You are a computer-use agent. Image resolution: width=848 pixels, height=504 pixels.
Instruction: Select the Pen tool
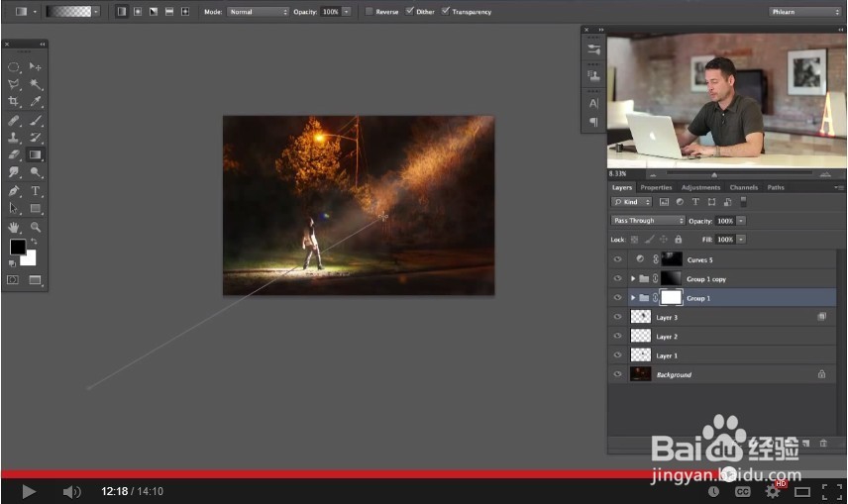(x=14, y=191)
